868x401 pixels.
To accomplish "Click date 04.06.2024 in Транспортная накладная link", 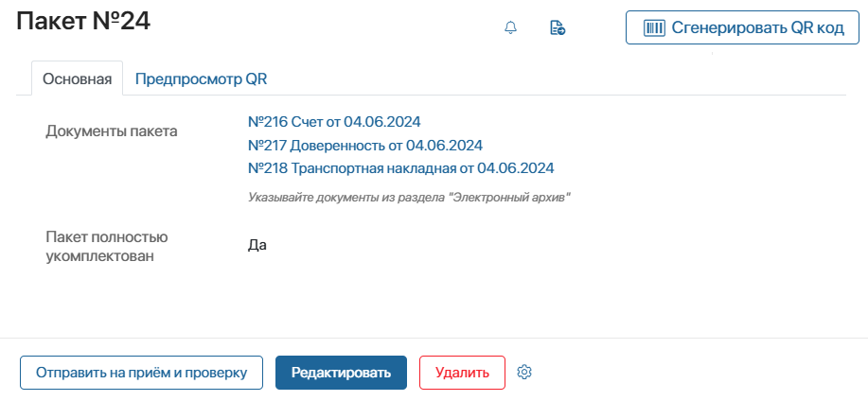I will (515, 168).
